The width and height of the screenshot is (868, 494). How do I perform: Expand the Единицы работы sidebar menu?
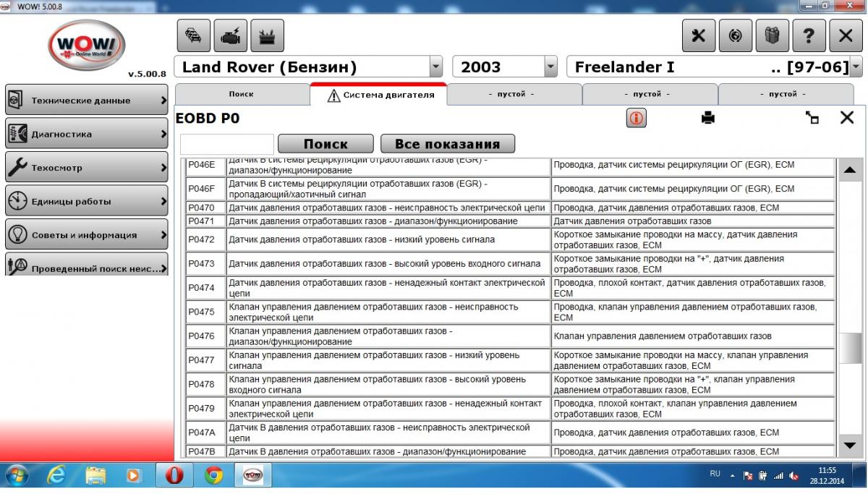[87, 201]
